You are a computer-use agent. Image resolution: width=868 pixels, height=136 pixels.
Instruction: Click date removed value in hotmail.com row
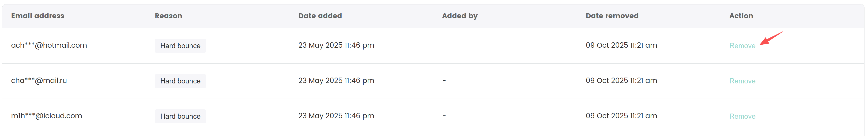click(x=621, y=45)
